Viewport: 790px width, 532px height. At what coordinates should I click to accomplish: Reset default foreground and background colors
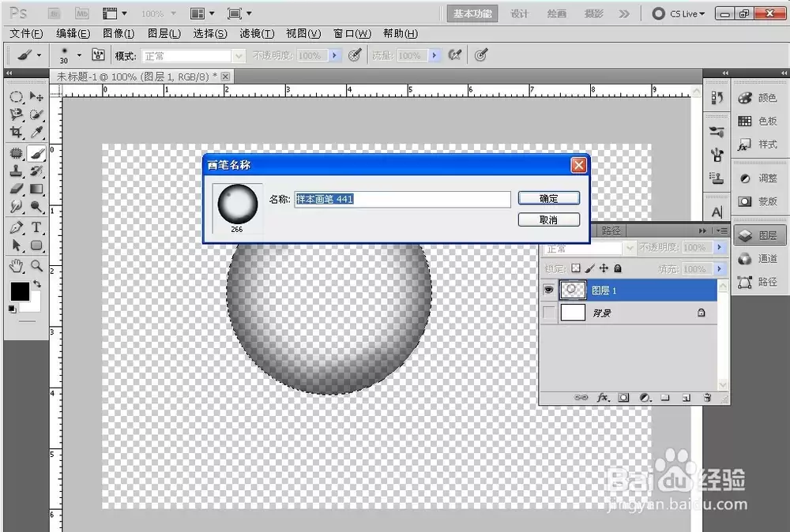point(13,309)
